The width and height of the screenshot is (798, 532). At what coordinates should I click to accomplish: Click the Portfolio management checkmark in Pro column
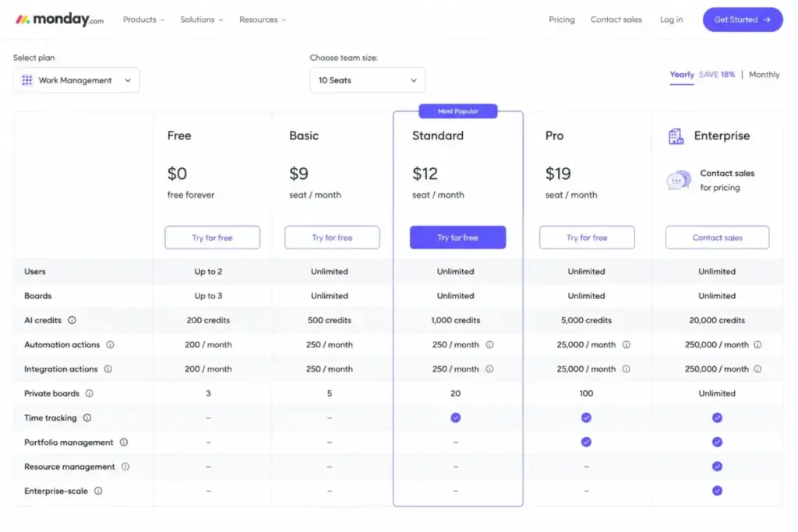pyautogui.click(x=586, y=442)
